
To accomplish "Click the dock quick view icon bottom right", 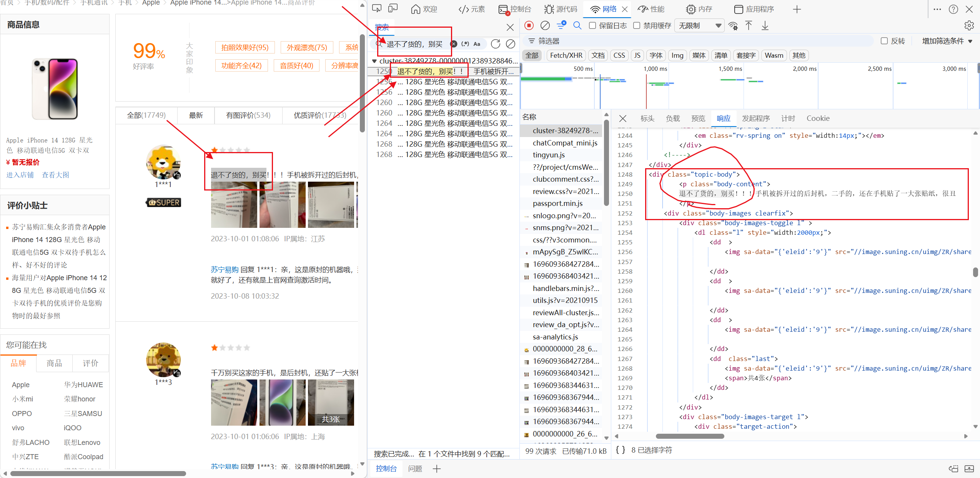I will pos(953,468).
